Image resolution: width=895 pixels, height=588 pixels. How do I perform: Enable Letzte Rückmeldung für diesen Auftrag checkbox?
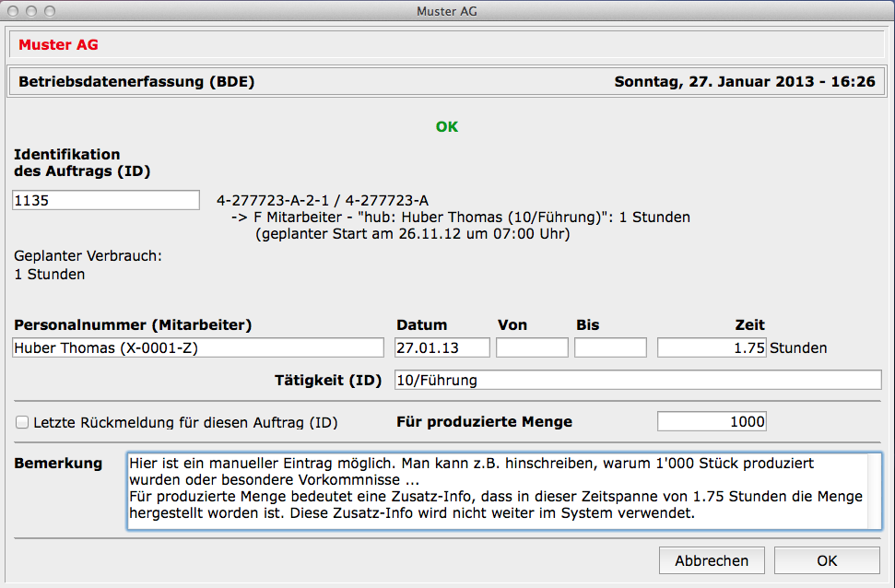pos(22,423)
